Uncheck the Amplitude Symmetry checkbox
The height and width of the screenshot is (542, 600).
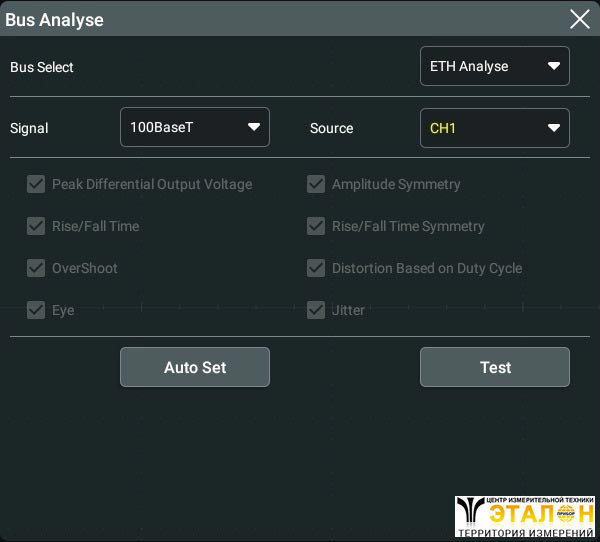tap(316, 184)
